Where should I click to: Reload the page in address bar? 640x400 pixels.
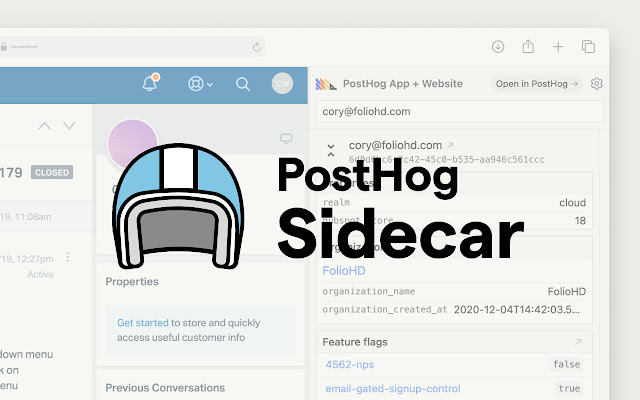[x=256, y=47]
